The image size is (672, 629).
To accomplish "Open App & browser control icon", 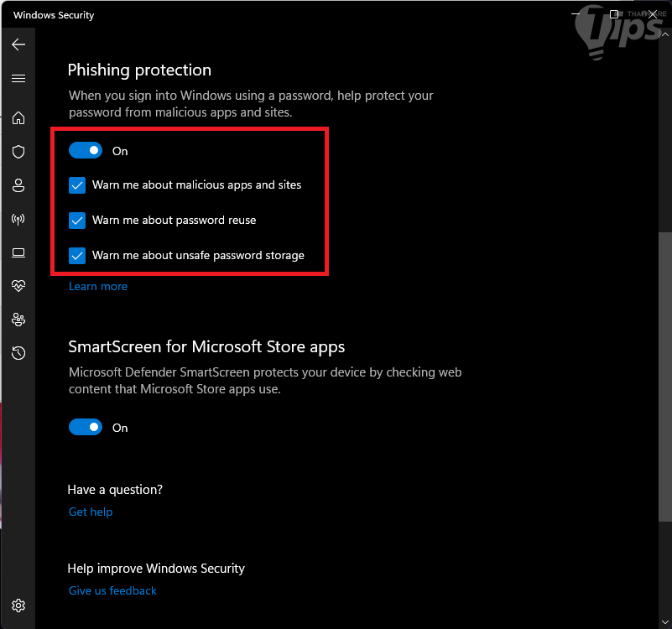I will click(18, 252).
